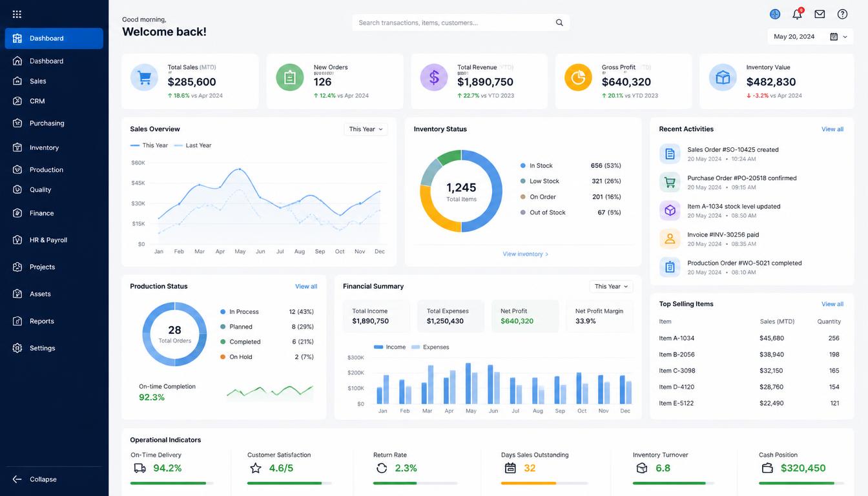868x496 pixels.
Task: Click the help question mark icon
Action: (842, 14)
